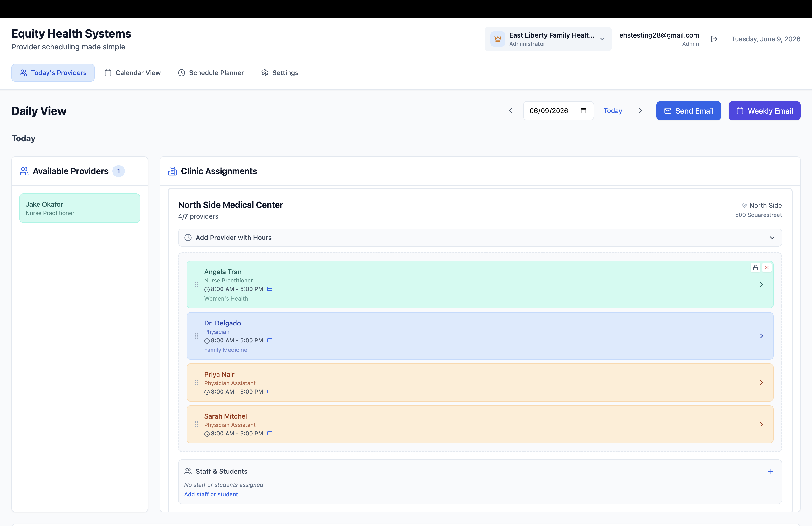Click the North Side Medical Center heading
Screen dimensions: 812x526
[x=230, y=205]
